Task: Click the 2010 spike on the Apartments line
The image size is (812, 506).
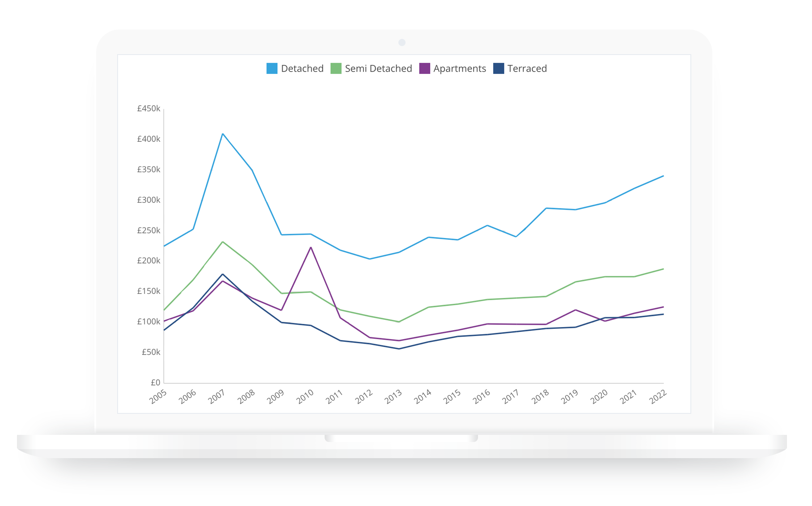Action: [311, 247]
